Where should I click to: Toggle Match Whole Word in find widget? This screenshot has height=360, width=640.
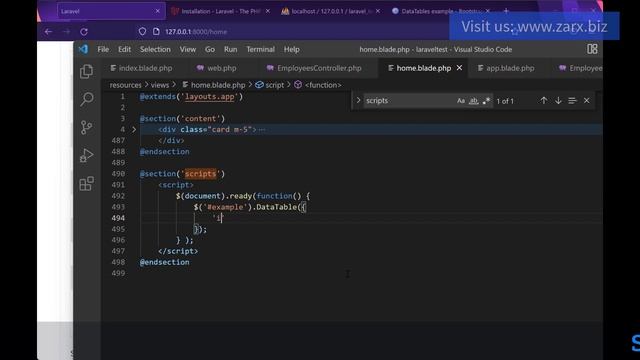[473, 101]
